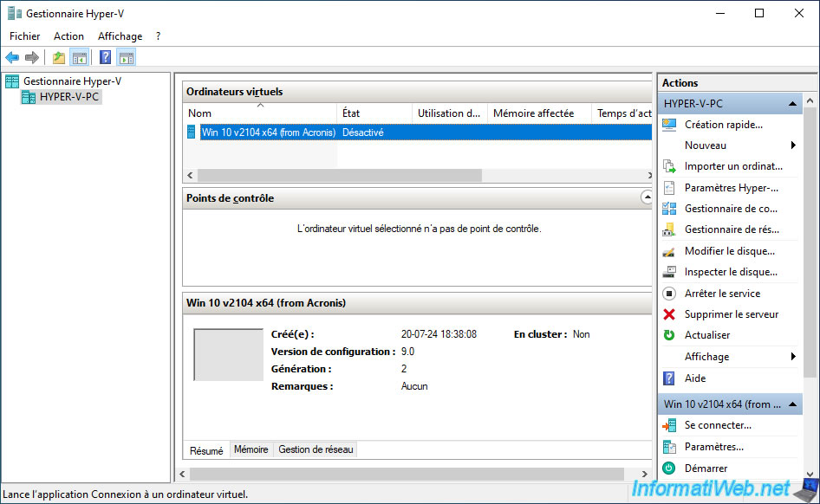Open the Action menu
Image resolution: width=820 pixels, height=504 pixels.
point(68,36)
